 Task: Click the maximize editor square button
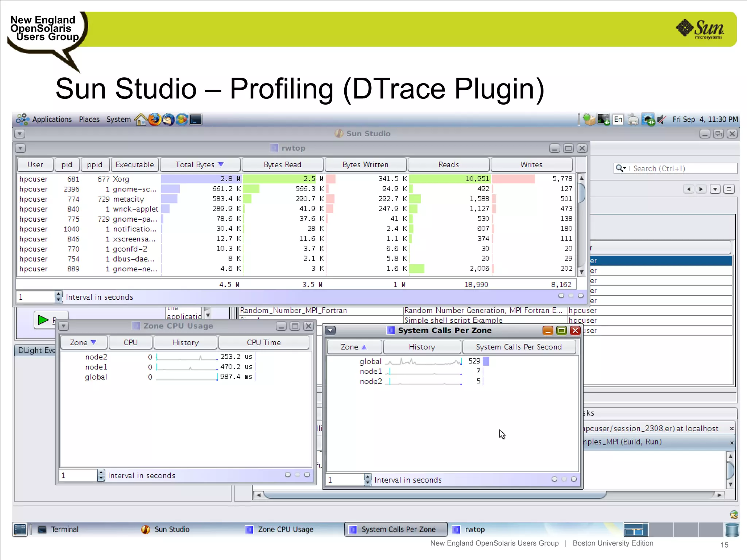pyautogui.click(x=729, y=189)
